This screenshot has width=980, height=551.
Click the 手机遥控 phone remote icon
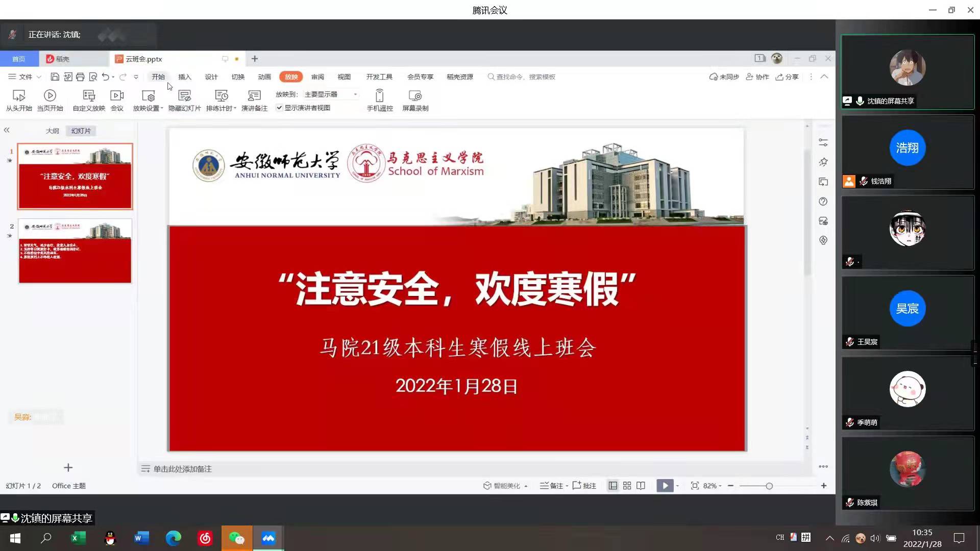[x=380, y=96]
